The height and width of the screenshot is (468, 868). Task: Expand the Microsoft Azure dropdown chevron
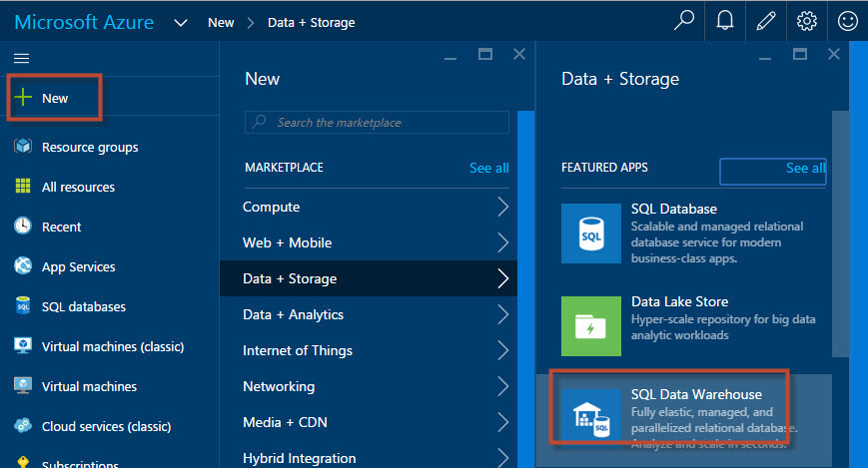click(181, 22)
